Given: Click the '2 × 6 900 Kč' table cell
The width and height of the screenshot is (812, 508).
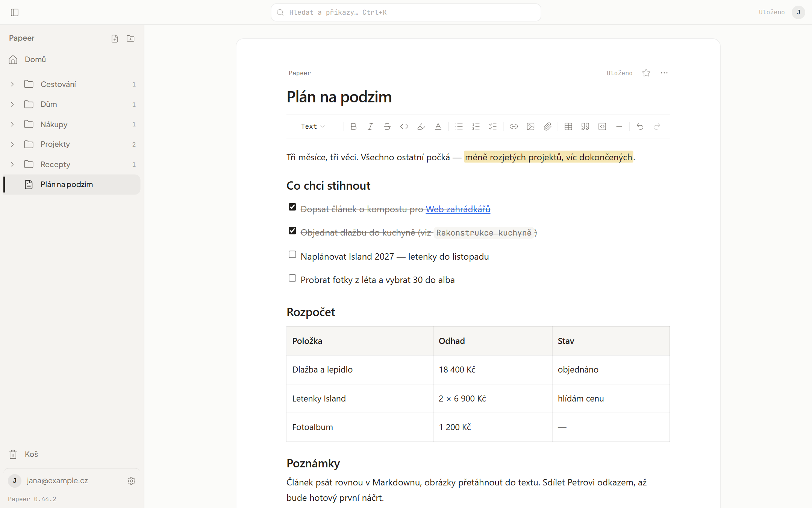Looking at the screenshot, I should (492, 398).
